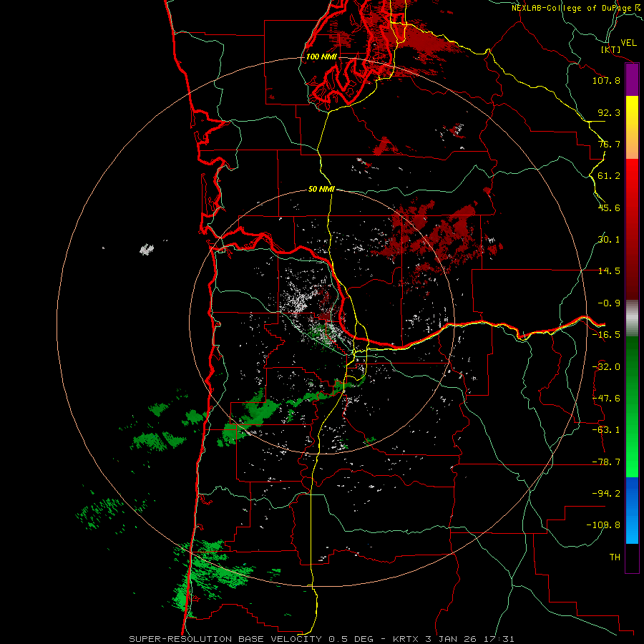Click the -63.1 legend value
This screenshot has width=644, height=644.
point(606,430)
